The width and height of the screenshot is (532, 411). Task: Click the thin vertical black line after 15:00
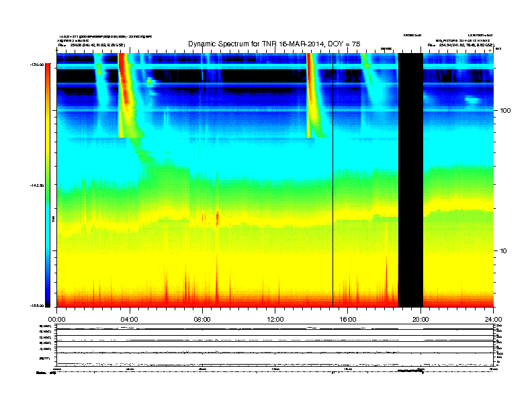tap(333, 180)
